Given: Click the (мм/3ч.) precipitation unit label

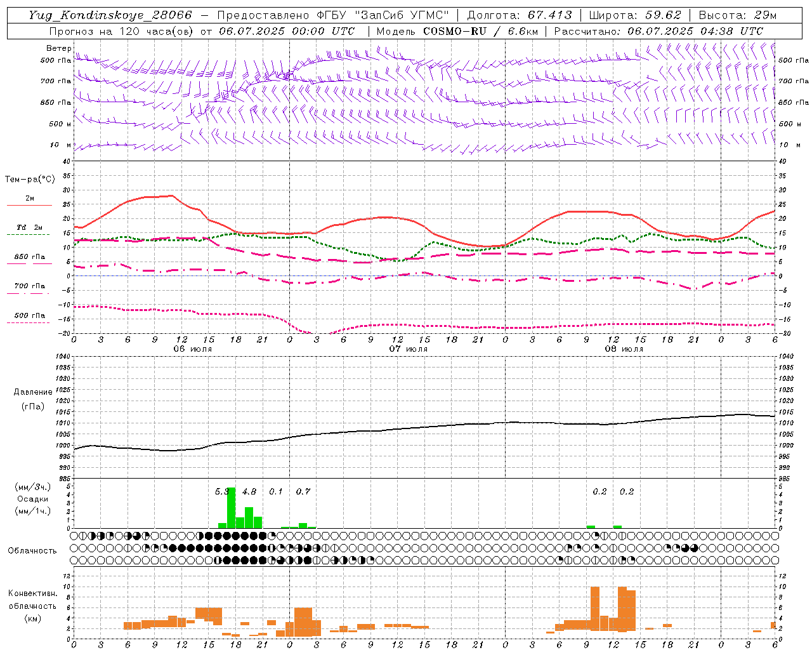Looking at the screenshot, I should [x=32, y=487].
